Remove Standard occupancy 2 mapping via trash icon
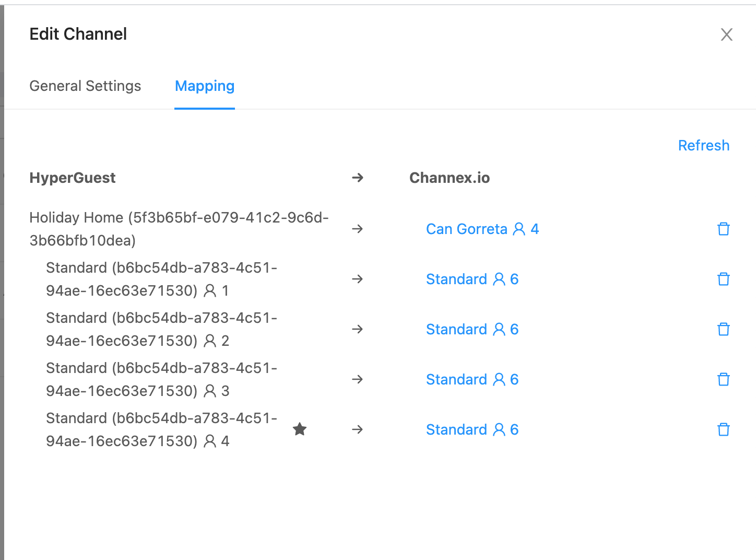Screen dimensions: 756x560 (724, 329)
